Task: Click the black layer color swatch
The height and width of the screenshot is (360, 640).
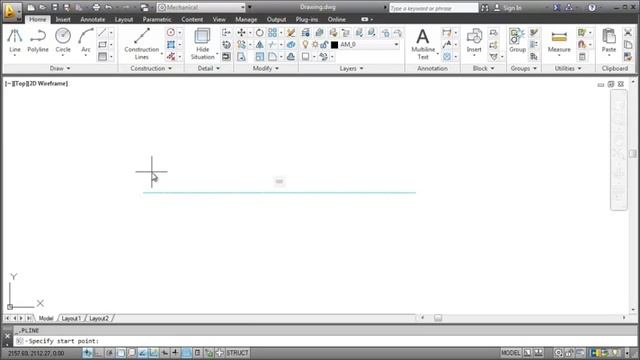Action: pos(335,44)
